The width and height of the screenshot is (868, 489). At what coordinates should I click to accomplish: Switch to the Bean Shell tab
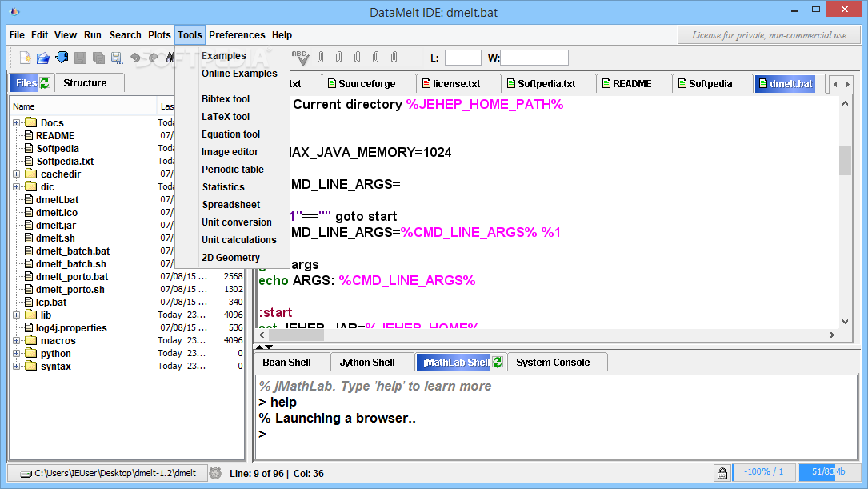pyautogui.click(x=286, y=363)
